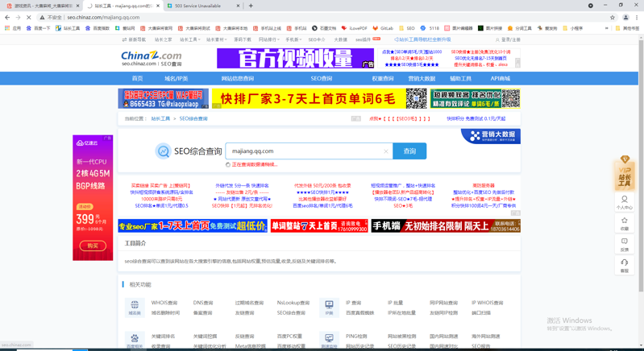
Task: Clear the domain search box with X
Action: [x=385, y=151]
